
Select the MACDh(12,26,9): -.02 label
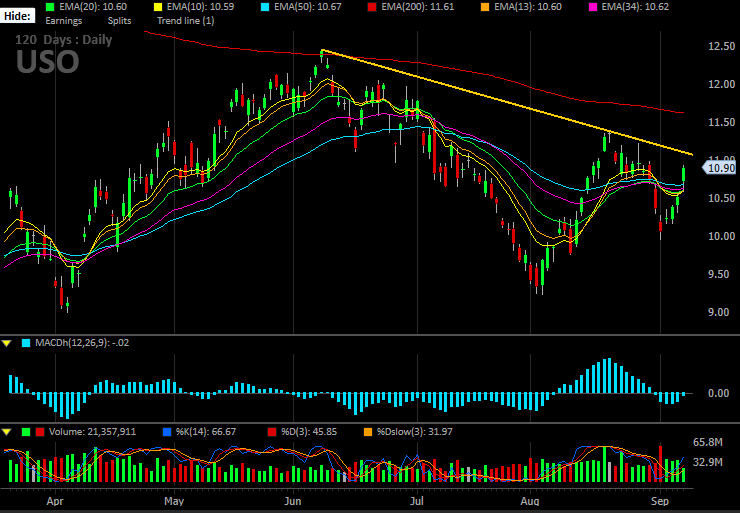click(82, 343)
